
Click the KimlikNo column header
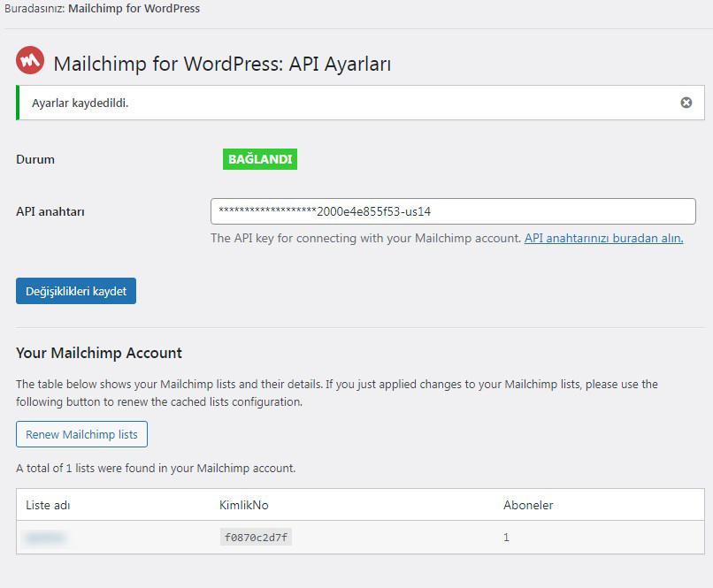coord(244,505)
